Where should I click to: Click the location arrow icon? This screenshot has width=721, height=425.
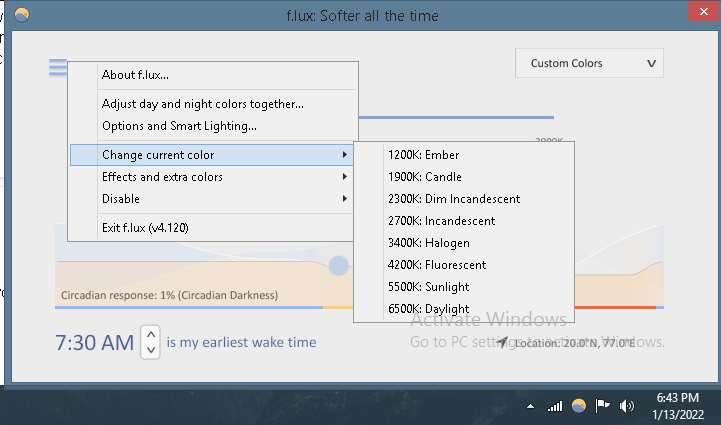pos(502,342)
